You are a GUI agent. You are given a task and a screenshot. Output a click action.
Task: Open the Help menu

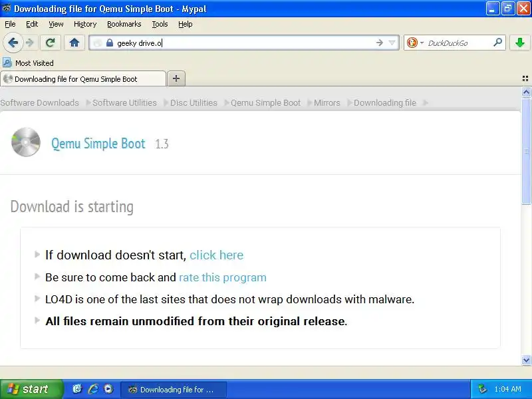[x=186, y=24]
